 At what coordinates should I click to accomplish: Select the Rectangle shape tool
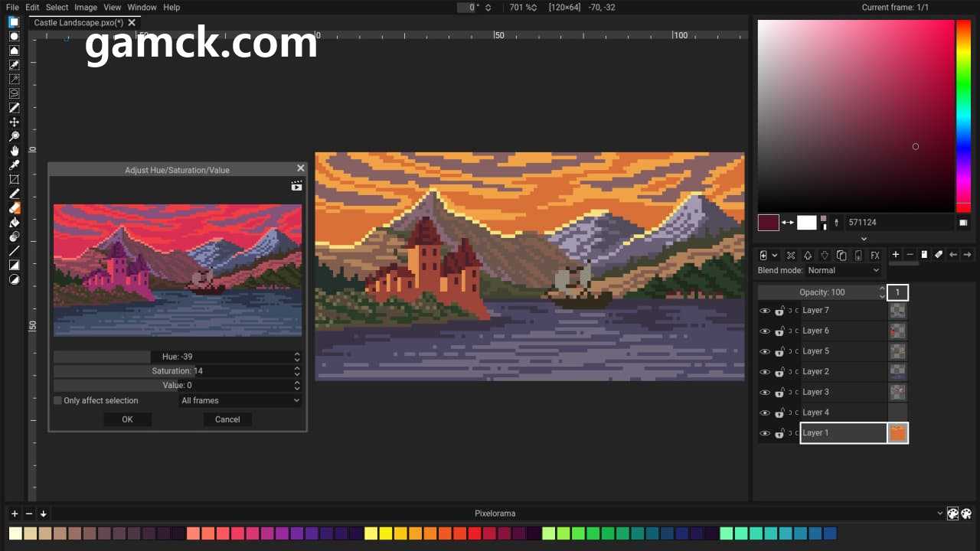tap(14, 266)
